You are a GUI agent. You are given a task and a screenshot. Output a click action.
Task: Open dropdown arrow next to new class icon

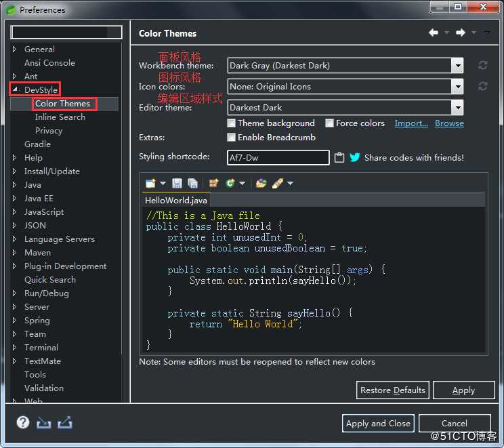(242, 183)
